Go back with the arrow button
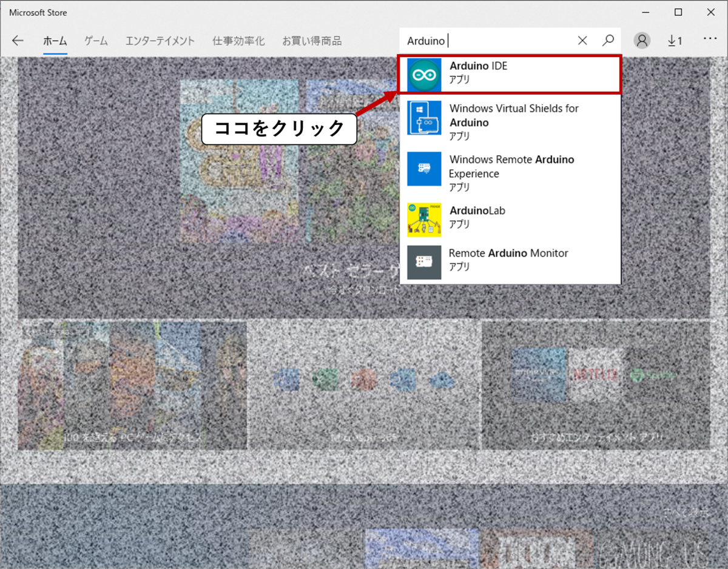Viewport: 728px width, 569px height. click(18, 41)
